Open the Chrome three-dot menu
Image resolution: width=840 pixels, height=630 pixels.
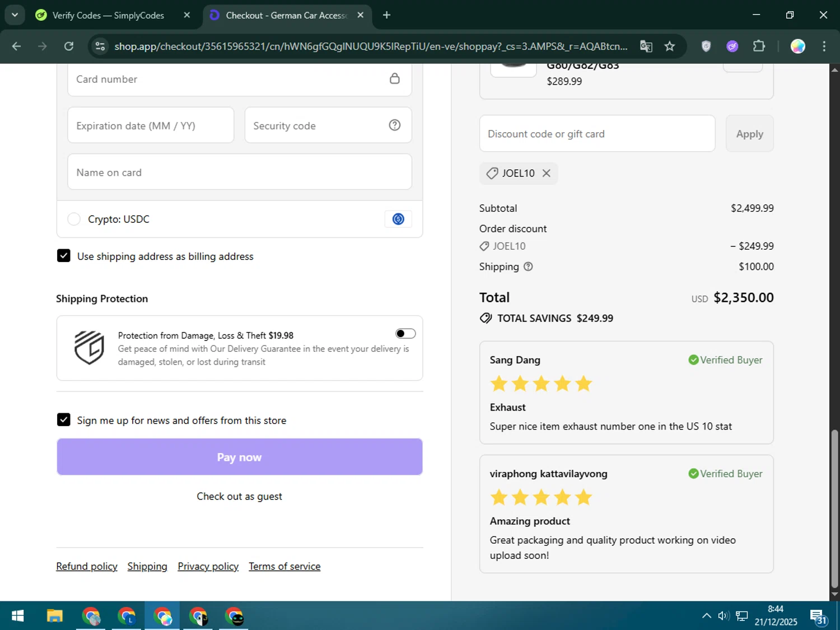click(x=824, y=46)
